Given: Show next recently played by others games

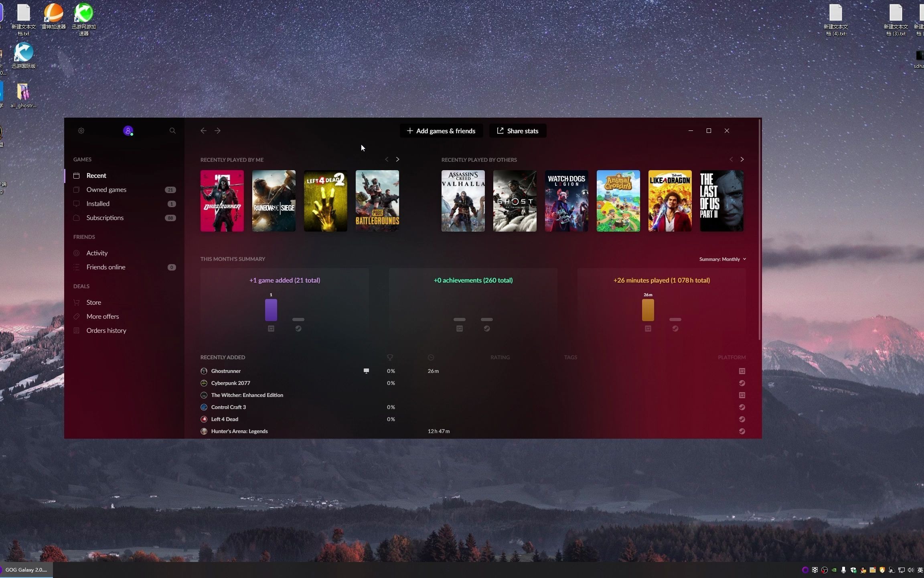Looking at the screenshot, I should pyautogui.click(x=742, y=159).
